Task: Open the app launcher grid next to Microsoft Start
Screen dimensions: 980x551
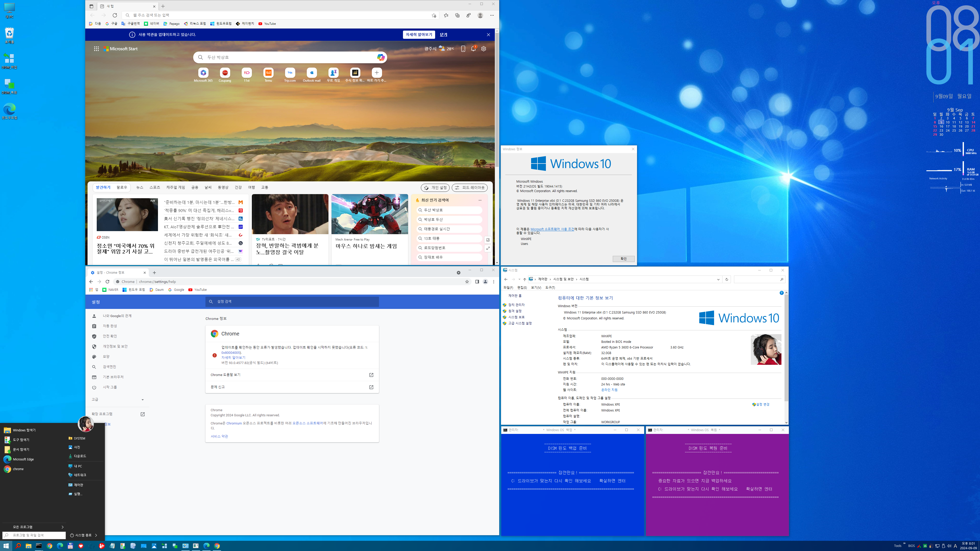Action: 96,49
